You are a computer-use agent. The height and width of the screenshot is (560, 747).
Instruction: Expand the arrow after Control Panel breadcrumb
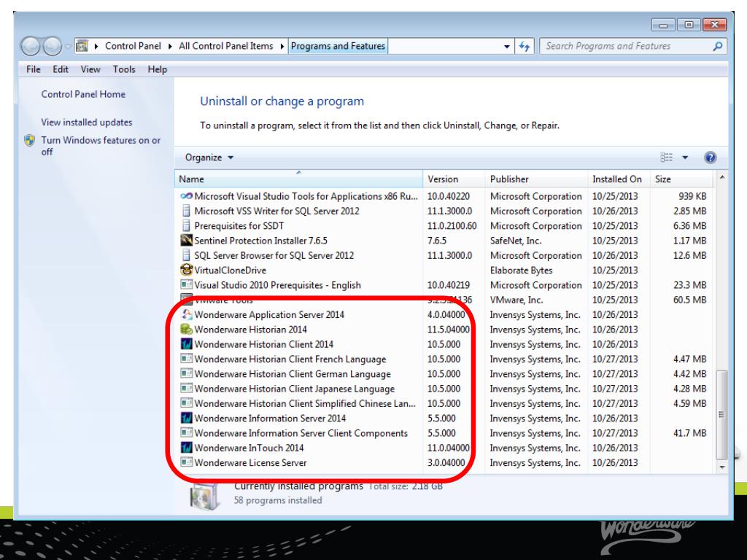pyautogui.click(x=171, y=46)
